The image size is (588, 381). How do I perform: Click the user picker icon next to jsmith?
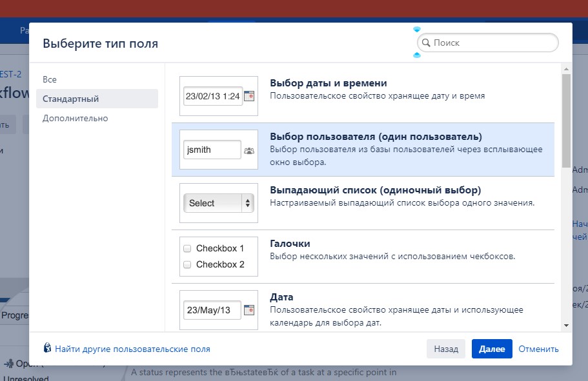coord(249,150)
